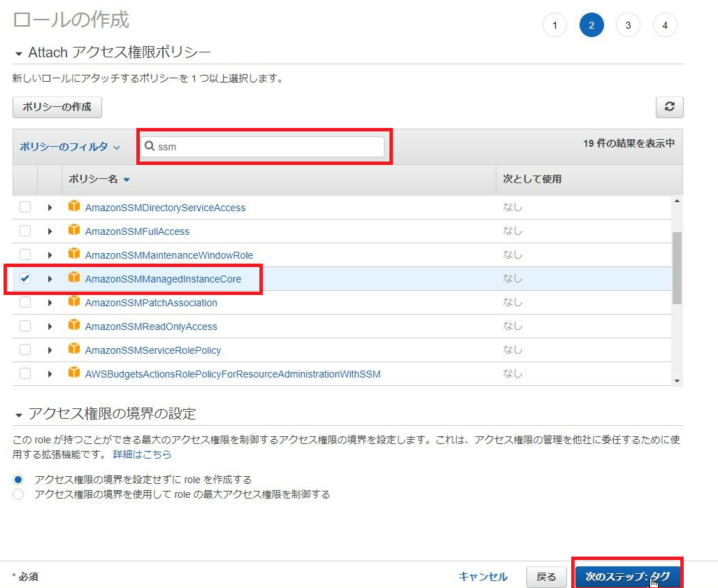Click the AmazonSSMServiceRolePolicy policy box icon
718x588 pixels.
tap(73, 349)
